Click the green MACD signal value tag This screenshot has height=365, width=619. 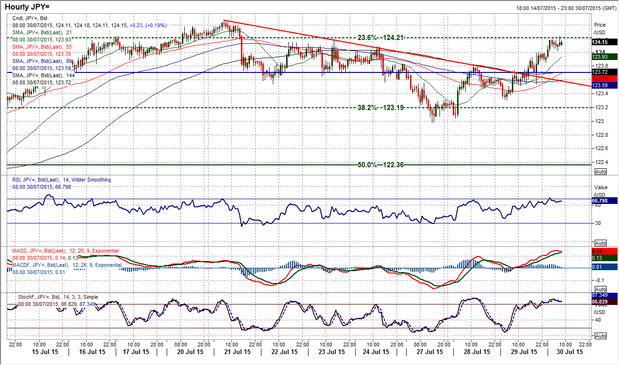[x=604, y=258]
